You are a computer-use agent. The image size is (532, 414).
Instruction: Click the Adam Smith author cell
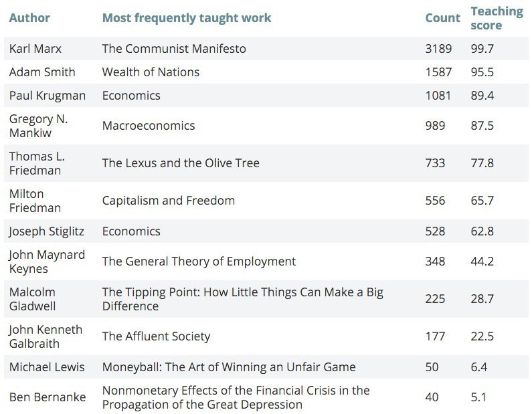point(42,72)
